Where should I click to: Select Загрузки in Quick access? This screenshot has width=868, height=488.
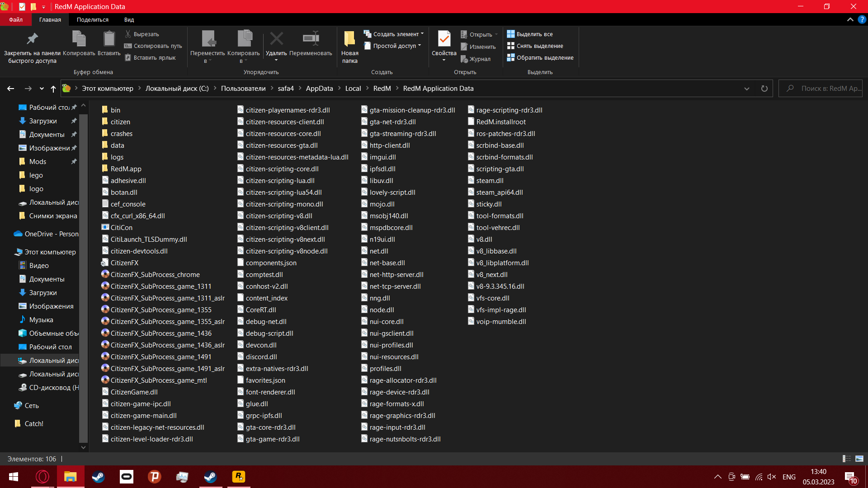pyautogui.click(x=43, y=121)
